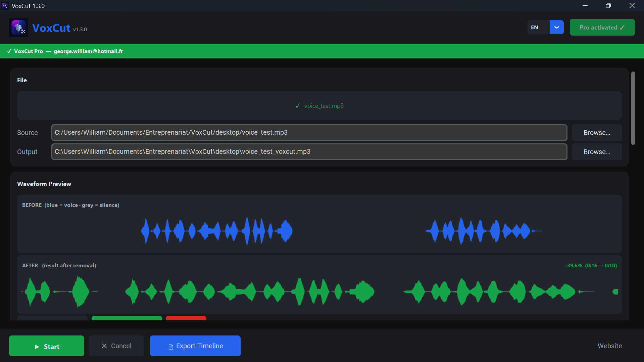
Task: Click the VoxCut app logo icon
Action: click(18, 28)
